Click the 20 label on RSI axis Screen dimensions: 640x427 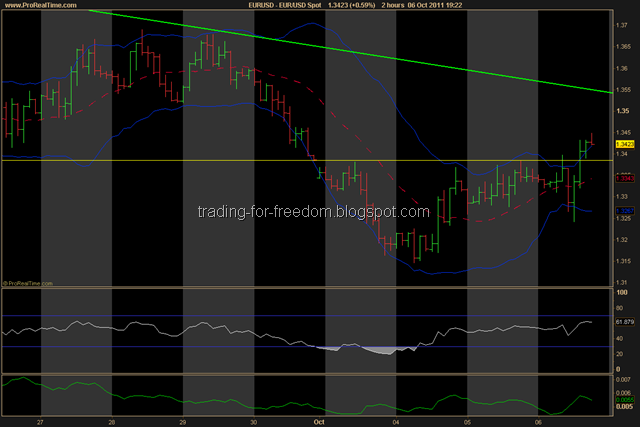click(x=620, y=354)
